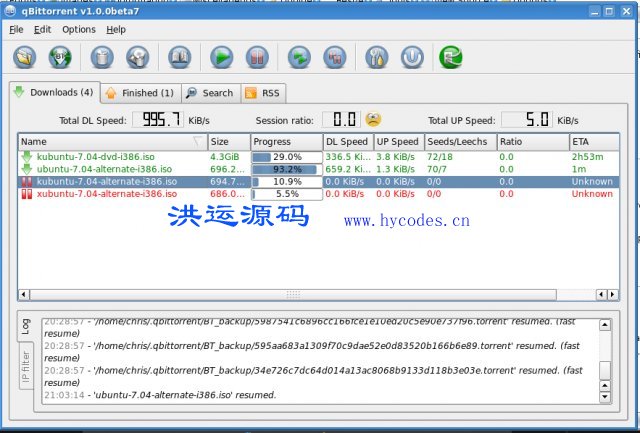Click the delete permanently disk icon

138,57
